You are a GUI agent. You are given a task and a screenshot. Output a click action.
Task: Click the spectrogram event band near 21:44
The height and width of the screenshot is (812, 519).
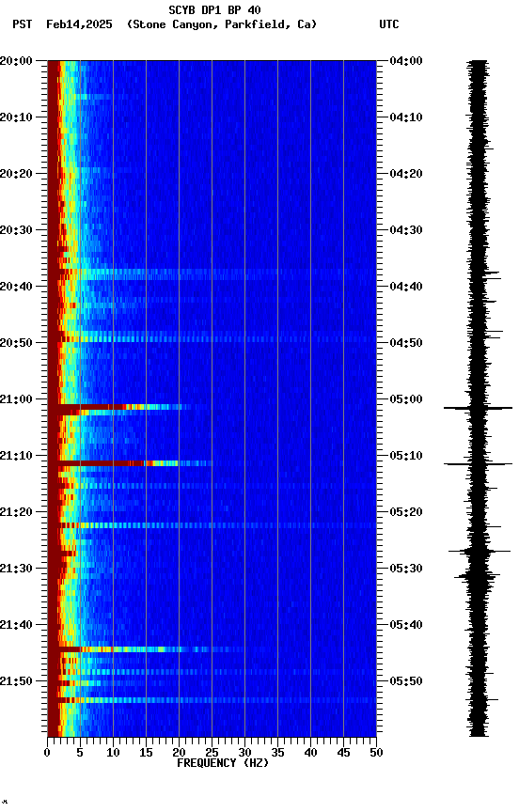click(x=145, y=649)
